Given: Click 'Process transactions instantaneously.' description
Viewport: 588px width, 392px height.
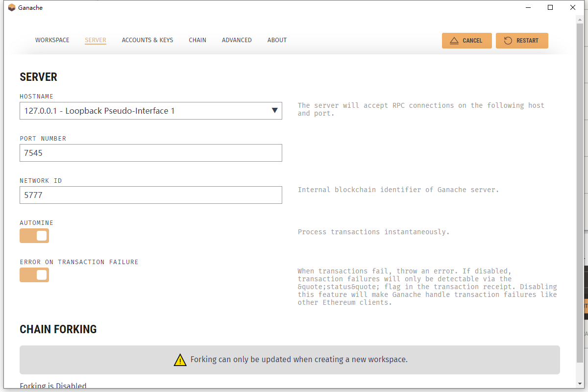Looking at the screenshot, I should [373, 232].
